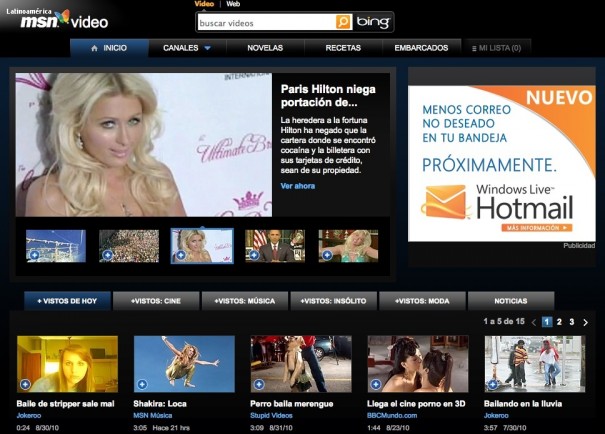The width and height of the screenshot is (605, 434).
Task: Select the NOTICIAS tab
Action: 511,301
